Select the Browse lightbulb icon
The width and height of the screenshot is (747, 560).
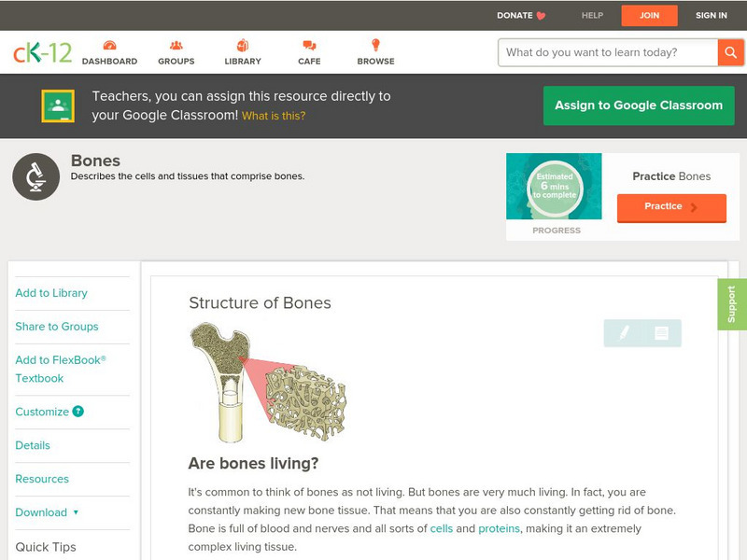point(374,44)
